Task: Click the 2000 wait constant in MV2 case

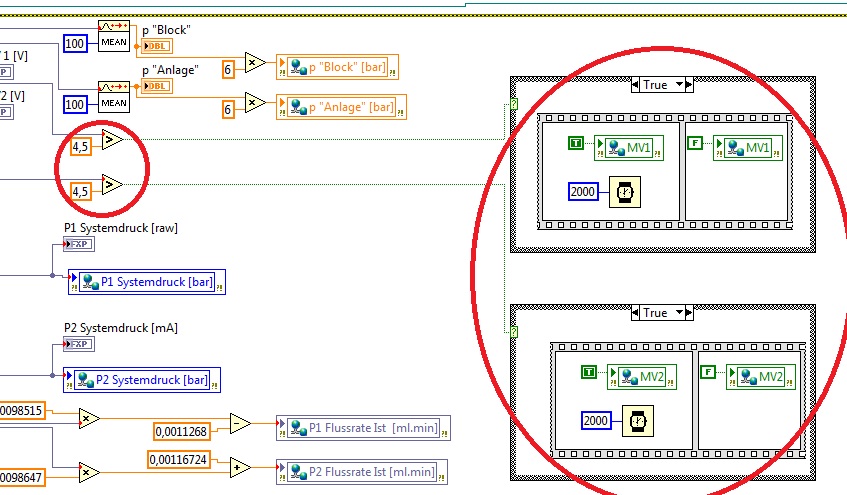Action: pyautogui.click(x=596, y=421)
